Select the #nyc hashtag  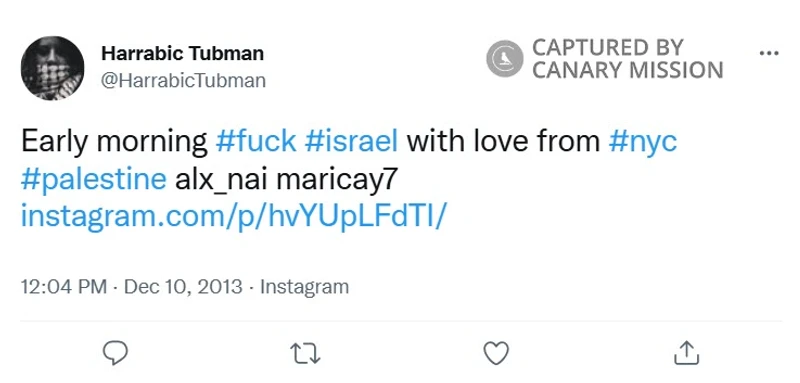[x=642, y=142]
